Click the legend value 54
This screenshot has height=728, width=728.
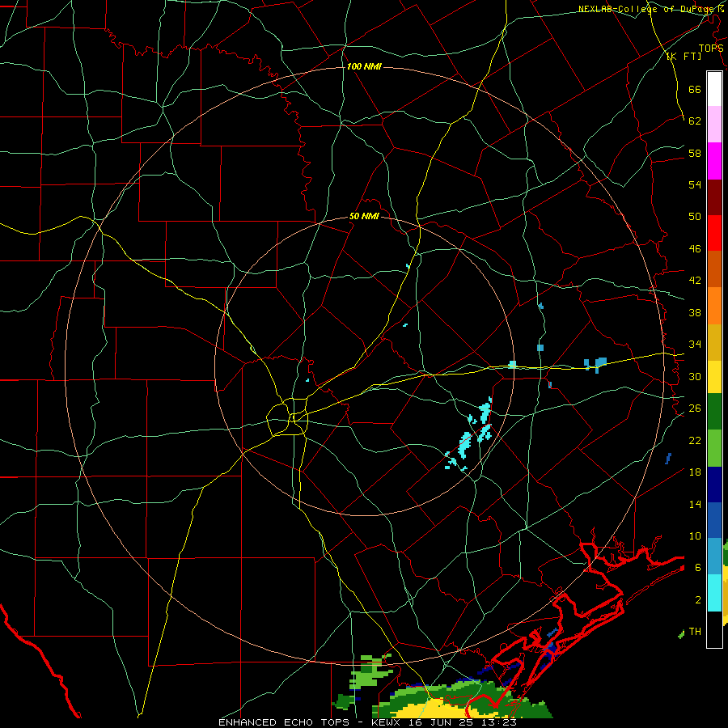[695, 184]
